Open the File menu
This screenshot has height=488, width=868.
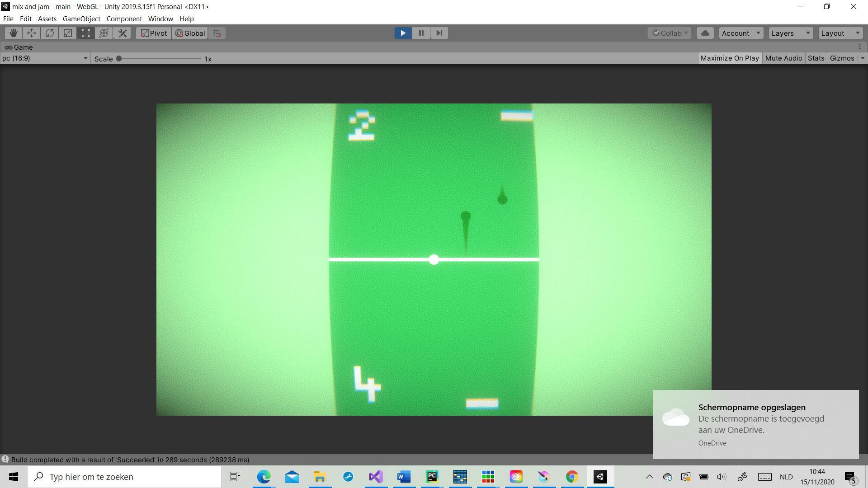(x=8, y=19)
